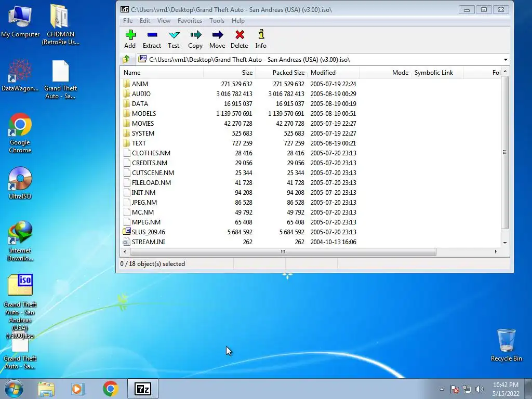Select Internet Download Manager desktop icon
Viewport: 532px width, 399px height.
20,241
